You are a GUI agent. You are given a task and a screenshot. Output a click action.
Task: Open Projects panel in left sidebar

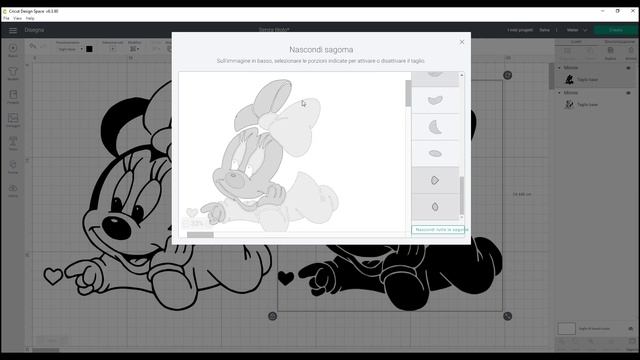pyautogui.click(x=13, y=97)
